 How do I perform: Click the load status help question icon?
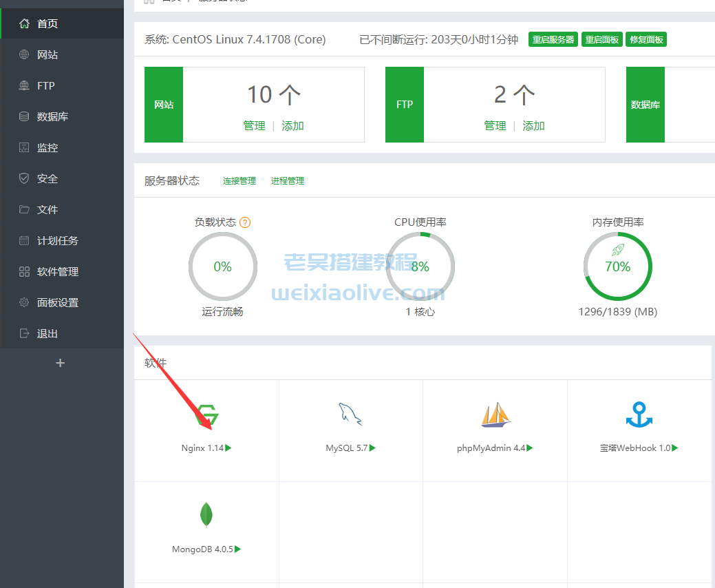245,222
